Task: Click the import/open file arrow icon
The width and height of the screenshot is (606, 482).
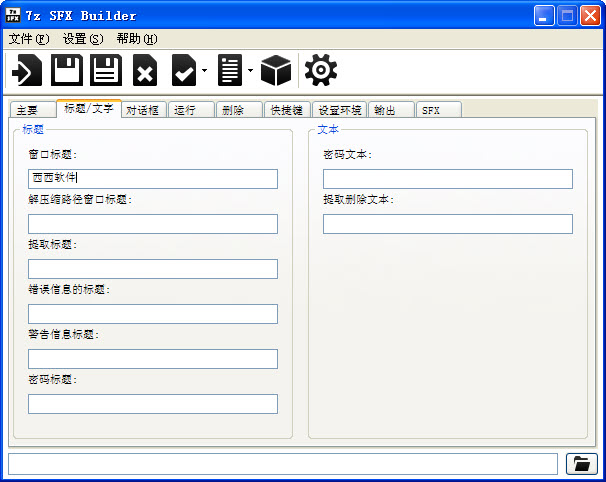Action: (x=27, y=71)
